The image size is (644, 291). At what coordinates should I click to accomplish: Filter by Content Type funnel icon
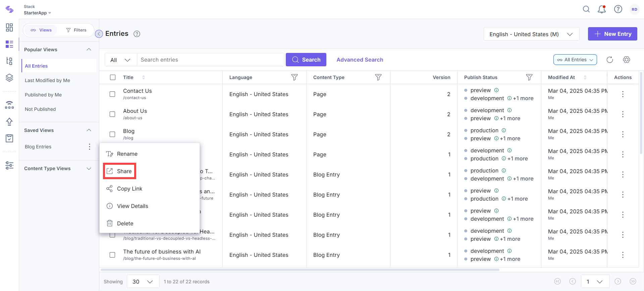pyautogui.click(x=378, y=77)
